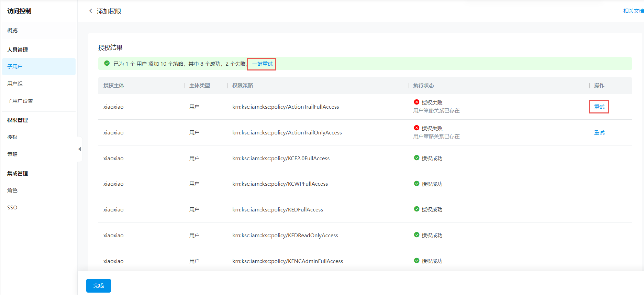Click red failure icon for ActionTrailOnlyAccess
This screenshot has height=295, width=644.
(417, 128)
